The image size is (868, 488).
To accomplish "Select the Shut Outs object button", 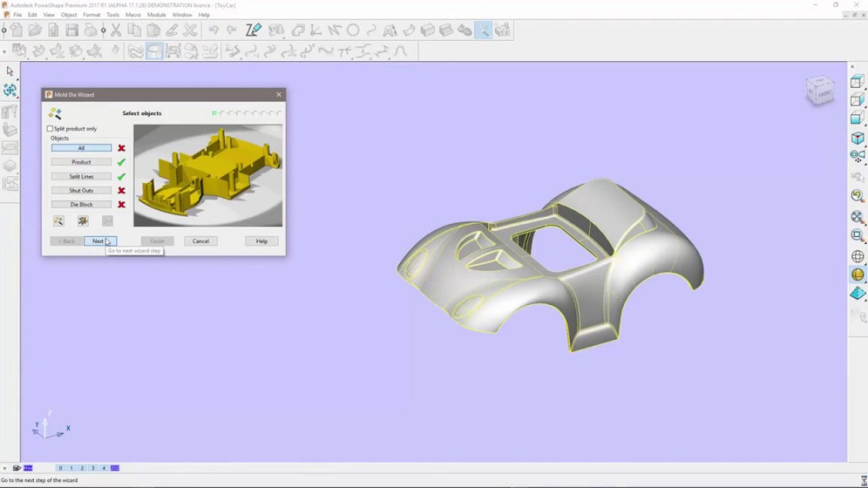I will click(x=81, y=191).
